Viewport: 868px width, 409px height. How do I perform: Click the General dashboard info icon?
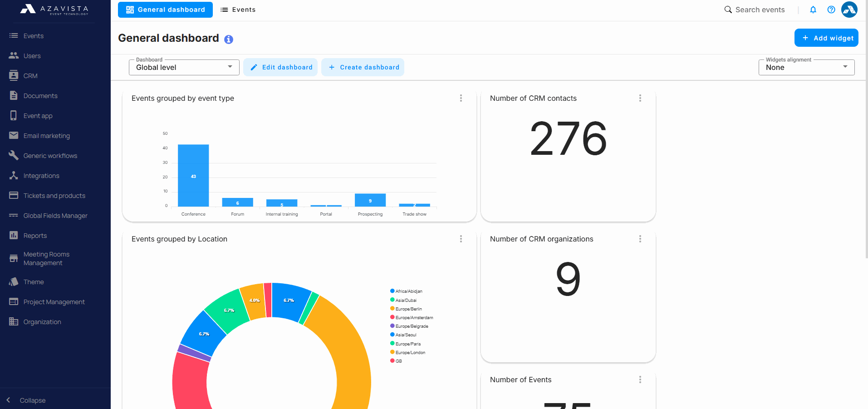coord(229,39)
